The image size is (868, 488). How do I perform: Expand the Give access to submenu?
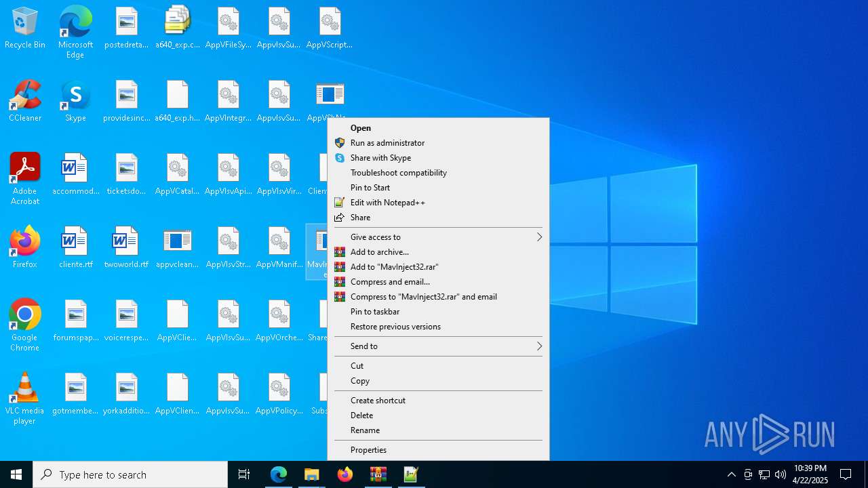click(x=438, y=237)
